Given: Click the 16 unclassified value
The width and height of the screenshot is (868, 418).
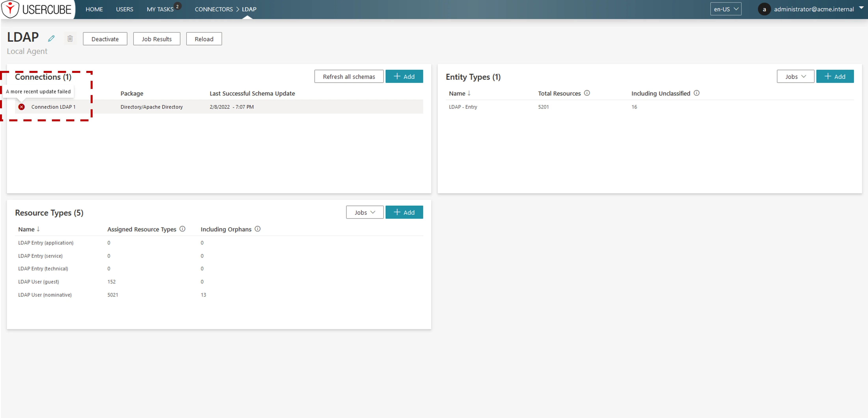Looking at the screenshot, I should 634,107.
